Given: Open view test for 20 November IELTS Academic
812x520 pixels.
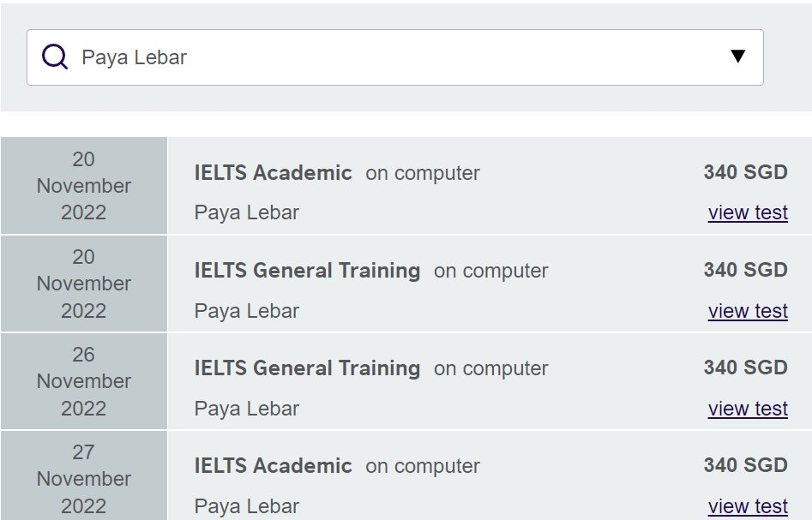Looking at the screenshot, I should pyautogui.click(x=748, y=212).
